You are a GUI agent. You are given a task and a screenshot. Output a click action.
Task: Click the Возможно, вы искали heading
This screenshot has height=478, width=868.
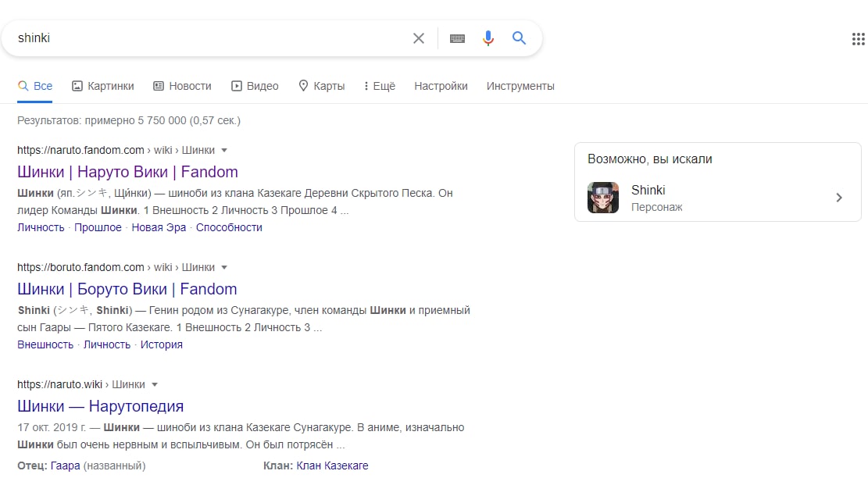coord(650,159)
